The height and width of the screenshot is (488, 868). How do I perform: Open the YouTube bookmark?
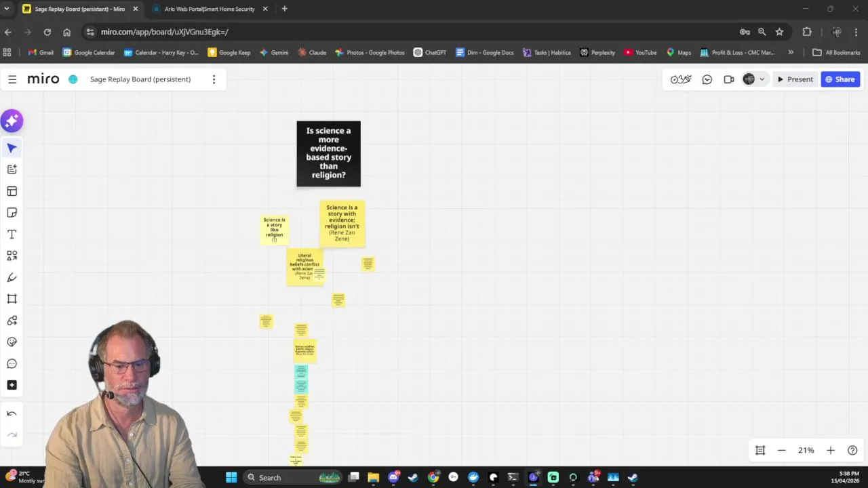[640, 52]
